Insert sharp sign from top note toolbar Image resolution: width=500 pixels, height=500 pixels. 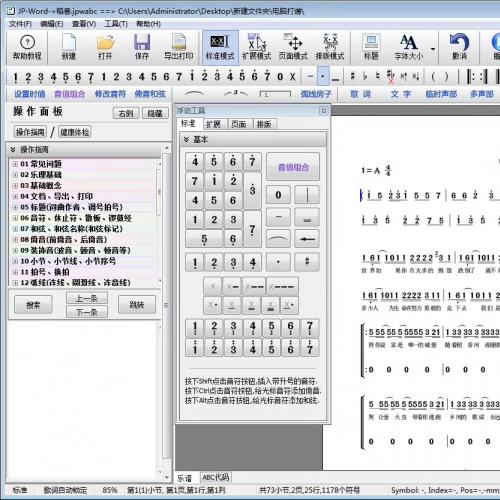(x=352, y=77)
